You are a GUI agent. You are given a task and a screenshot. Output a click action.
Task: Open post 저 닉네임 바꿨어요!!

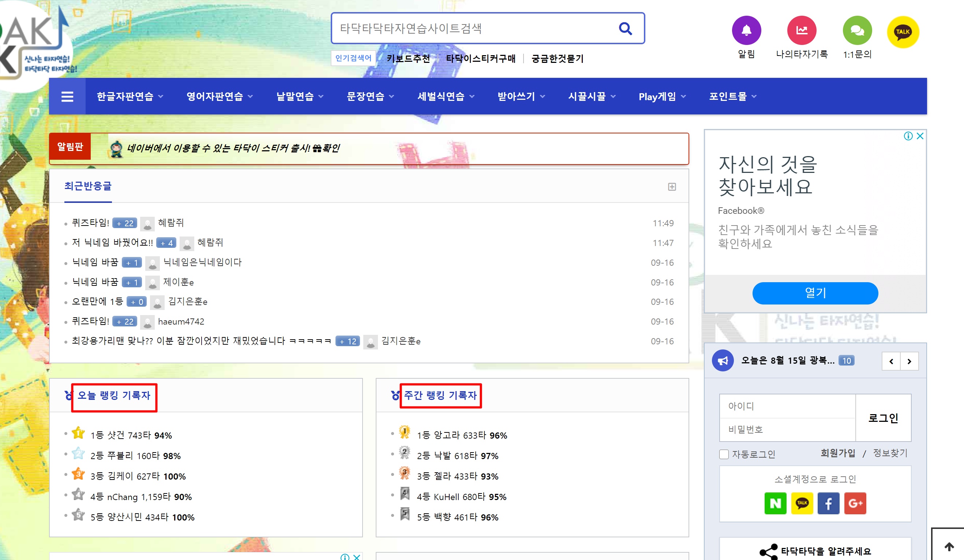(112, 243)
